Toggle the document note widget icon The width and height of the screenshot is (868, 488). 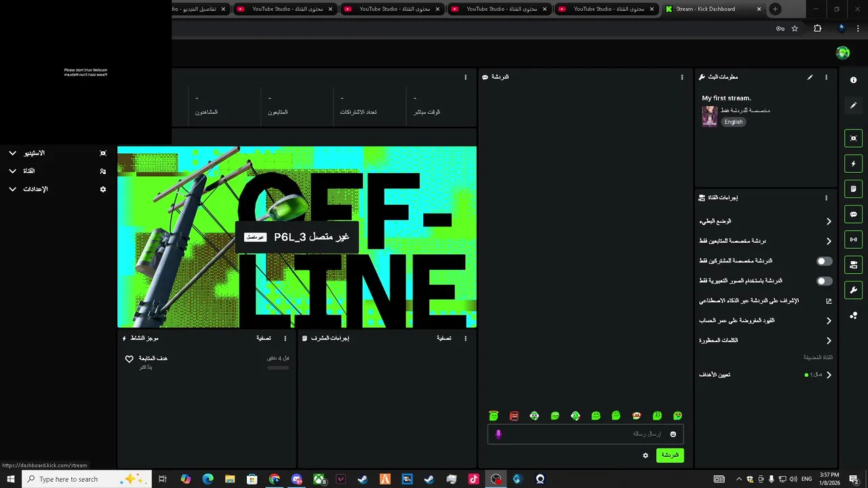[x=853, y=189]
